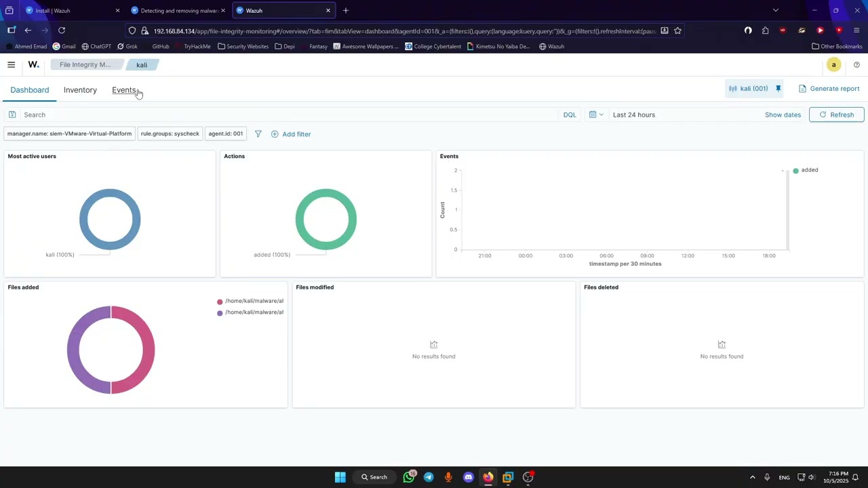Switch ENG input language in tray
Image resolution: width=868 pixels, height=488 pixels.
click(784, 477)
